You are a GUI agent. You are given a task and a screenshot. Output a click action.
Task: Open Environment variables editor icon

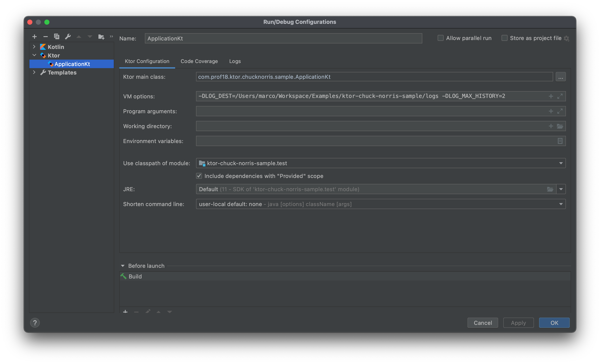[x=560, y=141]
